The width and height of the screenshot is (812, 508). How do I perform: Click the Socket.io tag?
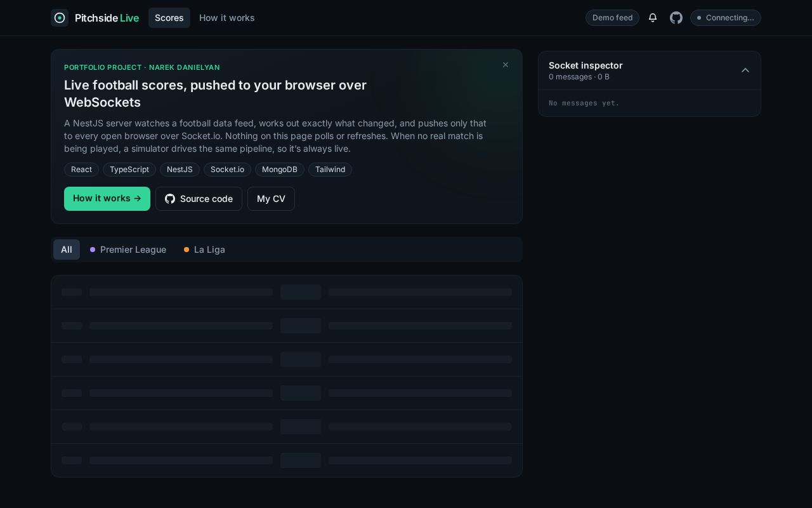click(227, 170)
